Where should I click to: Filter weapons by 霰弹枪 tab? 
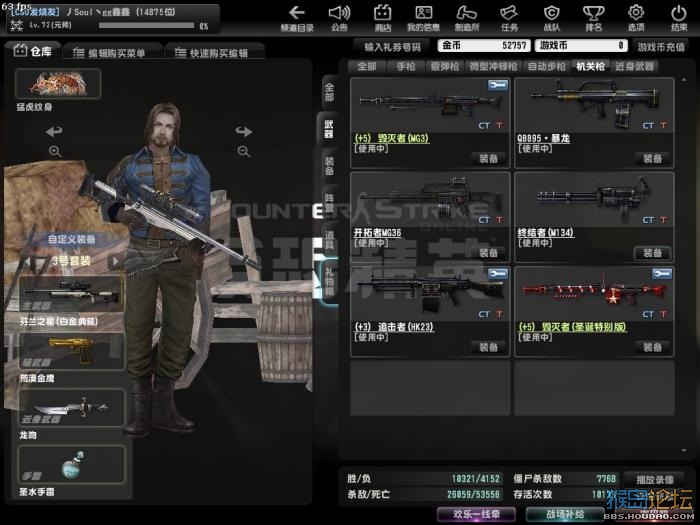[x=445, y=67]
